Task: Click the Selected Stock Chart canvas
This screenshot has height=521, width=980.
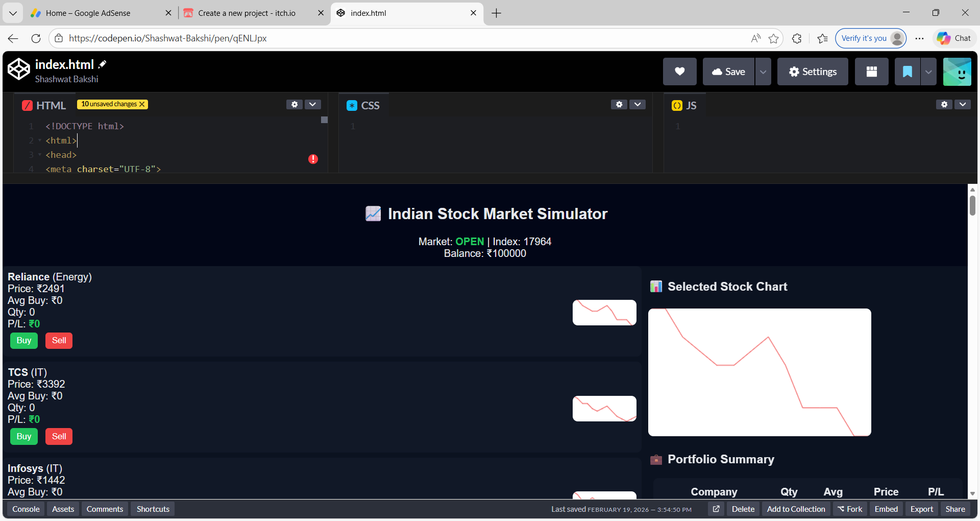Action: pos(759,372)
